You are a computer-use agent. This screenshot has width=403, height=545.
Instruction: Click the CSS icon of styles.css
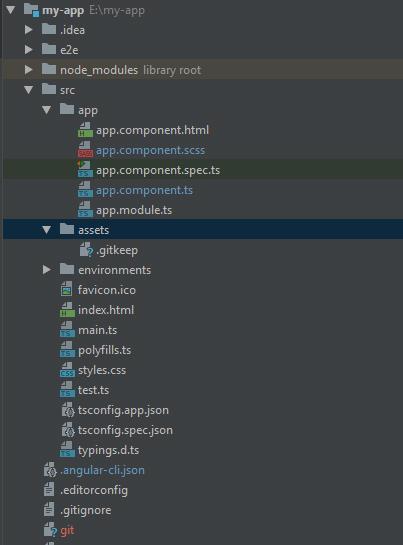coord(67,370)
